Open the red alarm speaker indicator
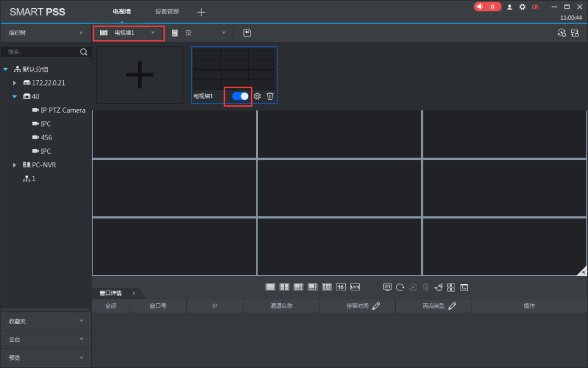Image resolution: width=588 pixels, height=368 pixels. pyautogui.click(x=487, y=7)
